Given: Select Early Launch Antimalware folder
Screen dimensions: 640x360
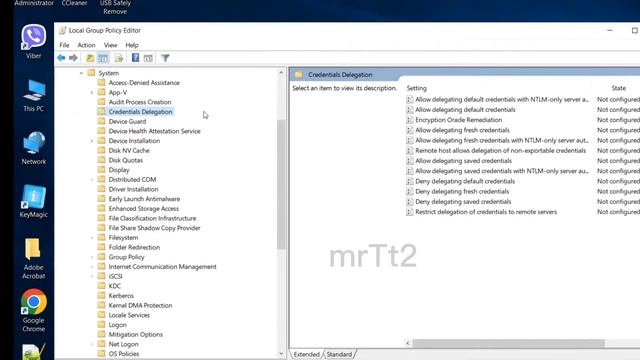Looking at the screenshot, I should (x=144, y=199).
